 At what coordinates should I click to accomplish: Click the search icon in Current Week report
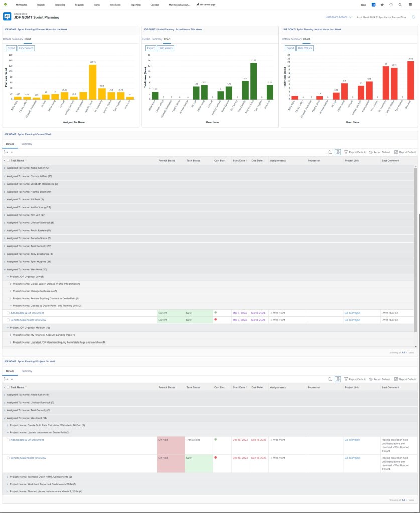(x=330, y=152)
